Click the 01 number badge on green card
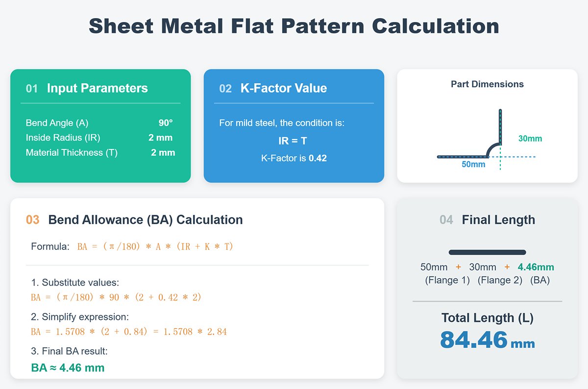The width and height of the screenshot is (588, 389). coord(32,89)
